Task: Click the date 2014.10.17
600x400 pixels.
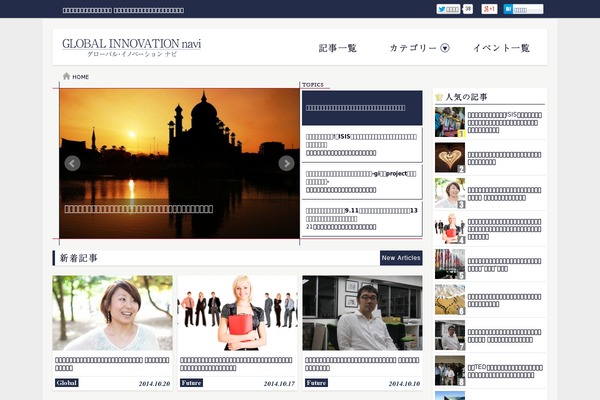Action: 279,384
